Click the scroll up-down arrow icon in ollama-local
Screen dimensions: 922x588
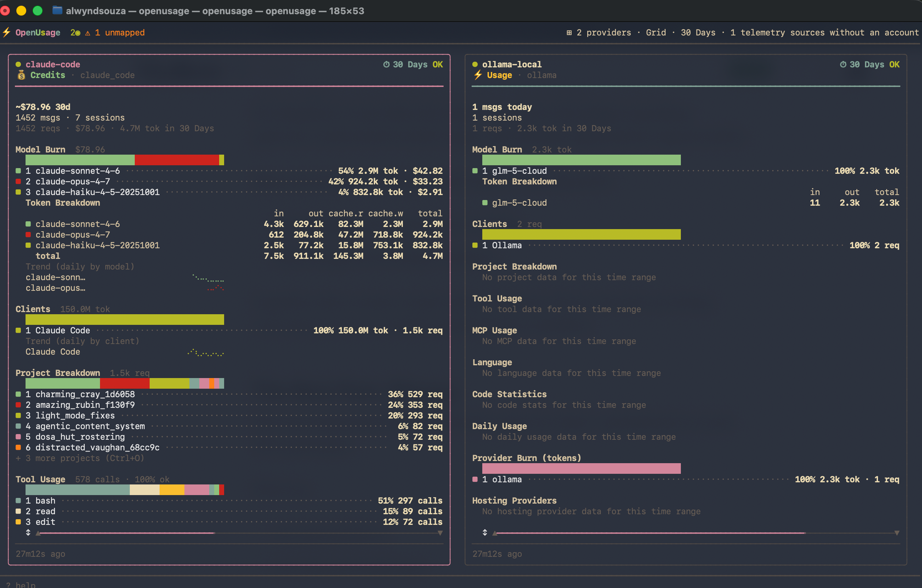(485, 532)
